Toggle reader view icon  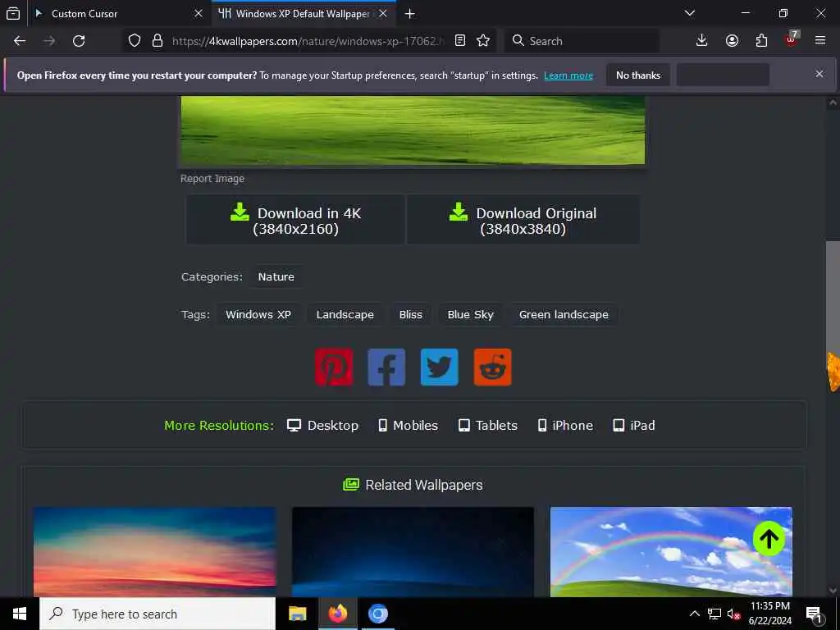click(459, 41)
